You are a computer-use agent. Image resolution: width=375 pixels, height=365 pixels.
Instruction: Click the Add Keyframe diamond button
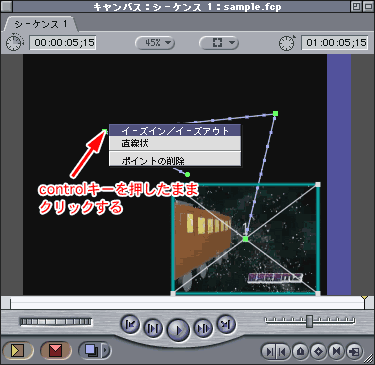tap(318, 351)
